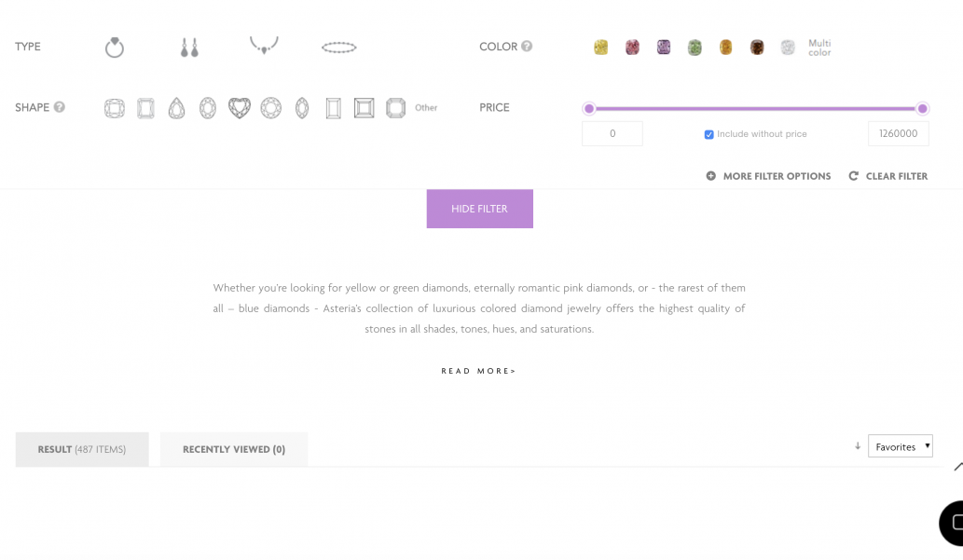
Task: Toggle Include without price checkbox
Action: [x=708, y=134]
